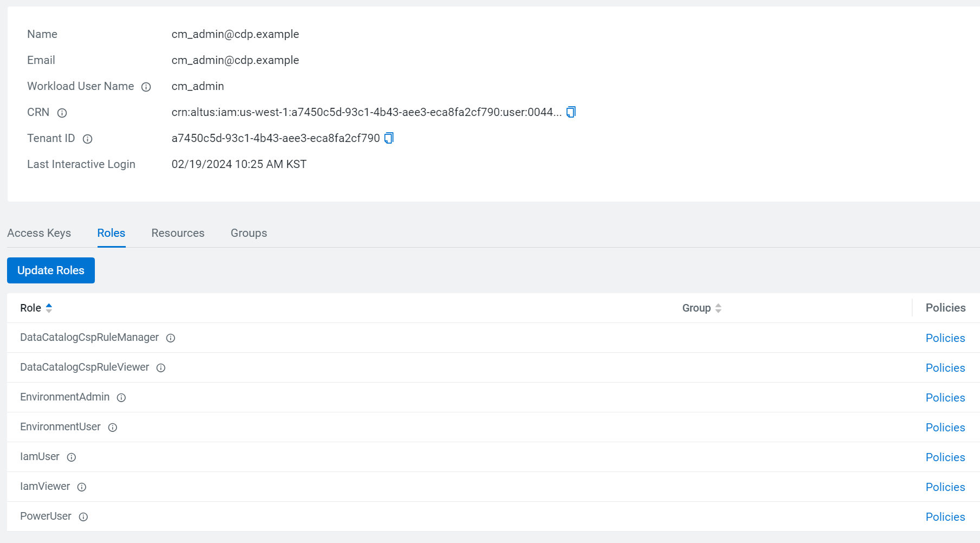Click info icon beside Tenant ID
Viewport: 980px width, 543px height.
[x=87, y=139]
